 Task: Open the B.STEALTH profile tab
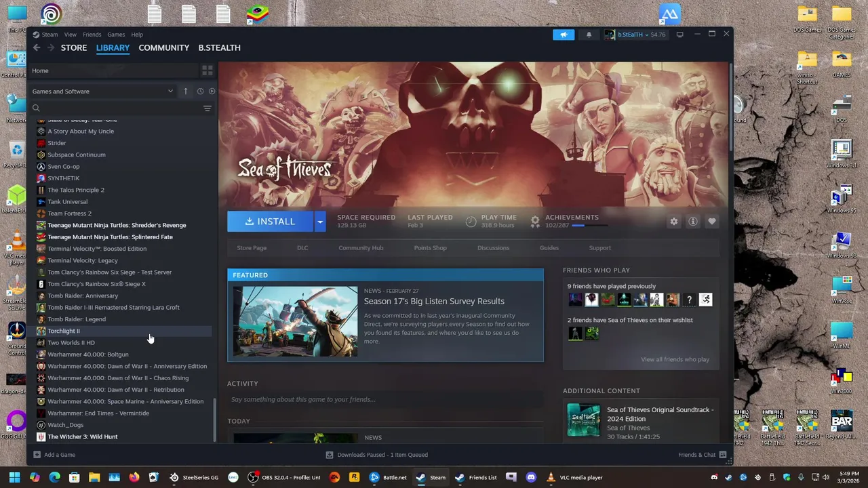(219, 47)
